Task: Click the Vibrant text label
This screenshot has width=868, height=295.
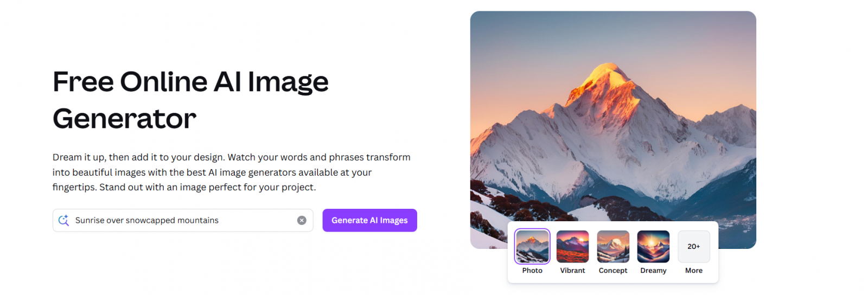Action: (x=572, y=271)
